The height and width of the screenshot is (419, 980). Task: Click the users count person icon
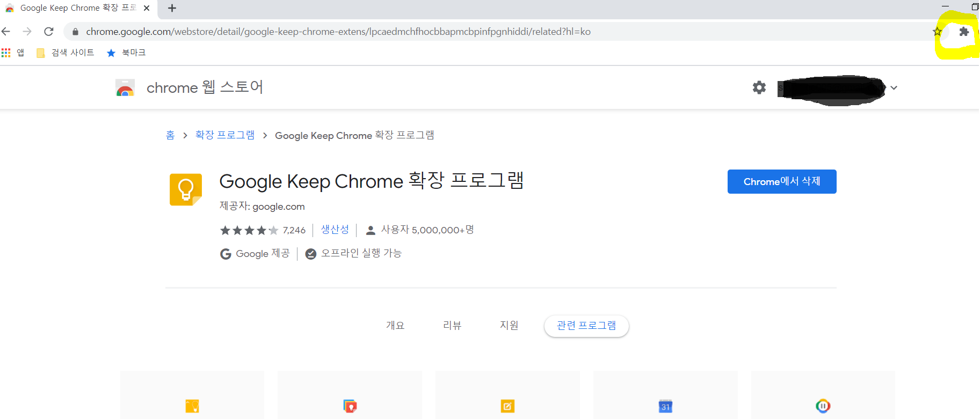[371, 230]
